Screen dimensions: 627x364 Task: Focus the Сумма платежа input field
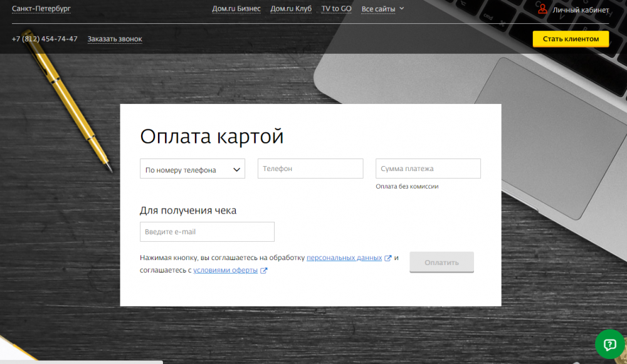pos(428,169)
